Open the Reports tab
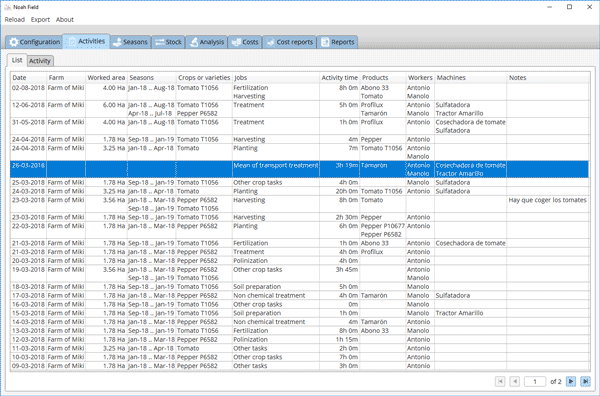The height and width of the screenshot is (396, 600). pos(338,42)
